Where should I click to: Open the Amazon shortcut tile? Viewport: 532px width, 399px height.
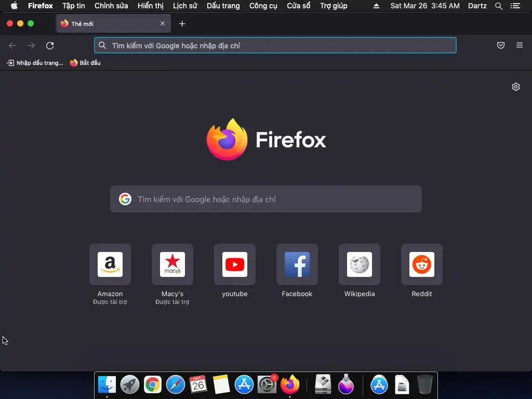point(110,264)
